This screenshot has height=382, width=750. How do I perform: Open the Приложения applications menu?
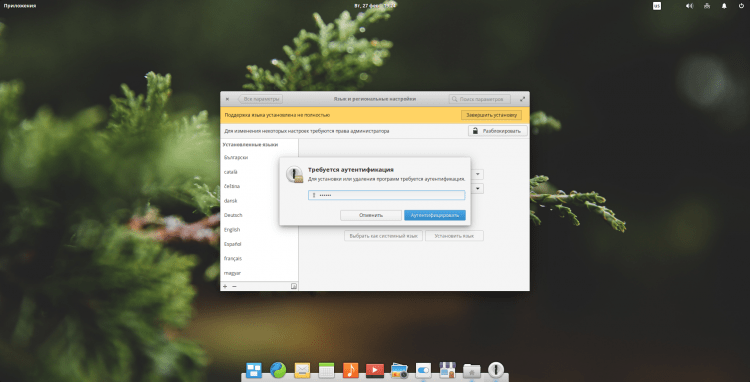pos(20,6)
